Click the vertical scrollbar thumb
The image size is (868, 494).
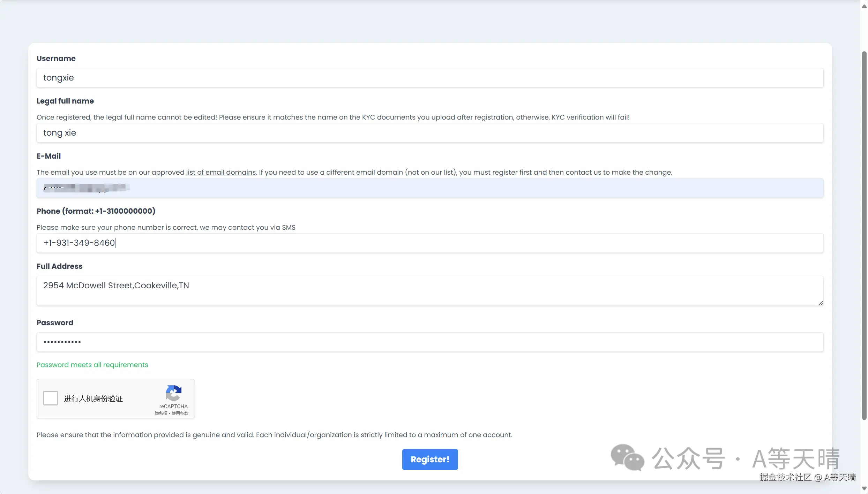point(864,235)
